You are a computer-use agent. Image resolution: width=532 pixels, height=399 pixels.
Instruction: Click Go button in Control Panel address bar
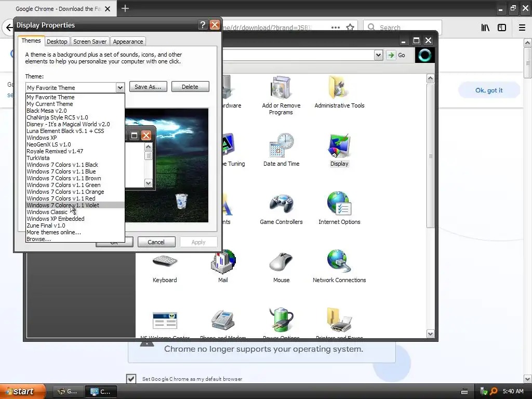(396, 55)
